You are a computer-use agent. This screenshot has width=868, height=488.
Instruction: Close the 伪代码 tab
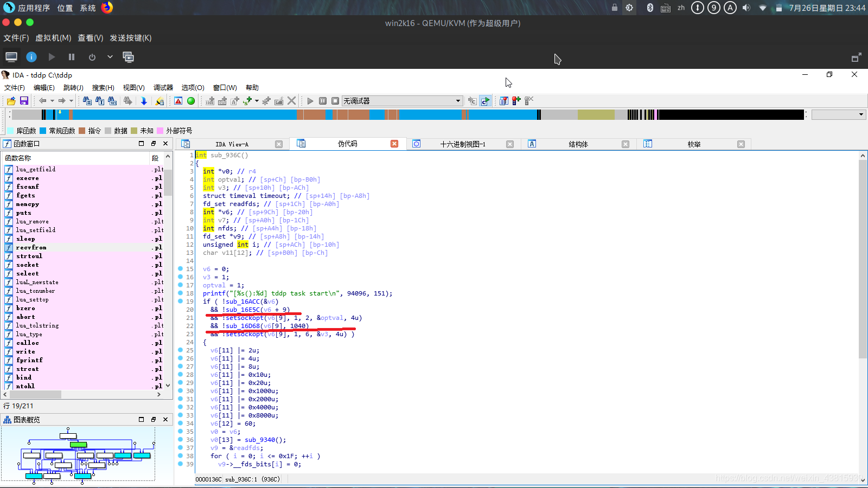click(x=394, y=144)
